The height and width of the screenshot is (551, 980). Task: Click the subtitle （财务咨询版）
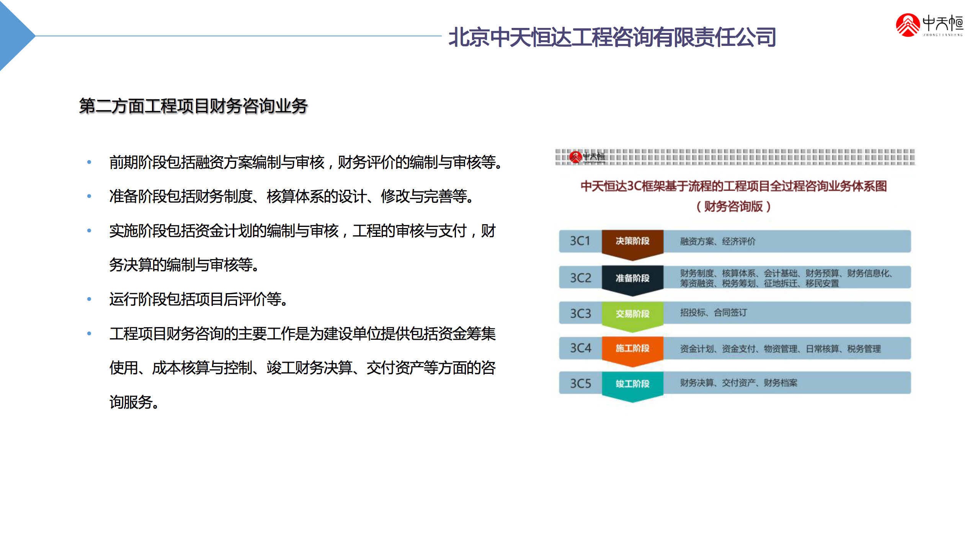pos(733,206)
